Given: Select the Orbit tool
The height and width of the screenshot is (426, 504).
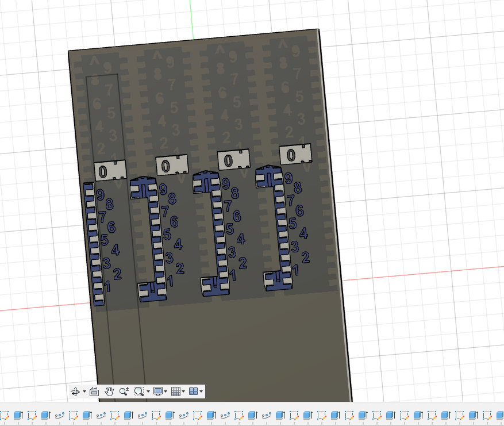Looking at the screenshot, I should (x=76, y=391).
